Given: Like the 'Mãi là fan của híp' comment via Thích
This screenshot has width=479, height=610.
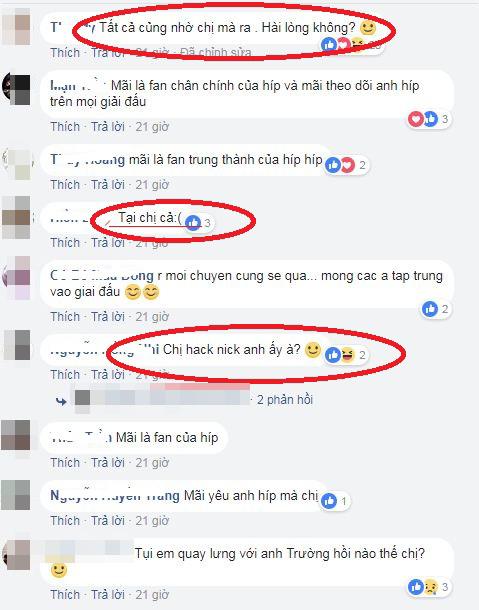Looking at the screenshot, I should [x=65, y=463].
